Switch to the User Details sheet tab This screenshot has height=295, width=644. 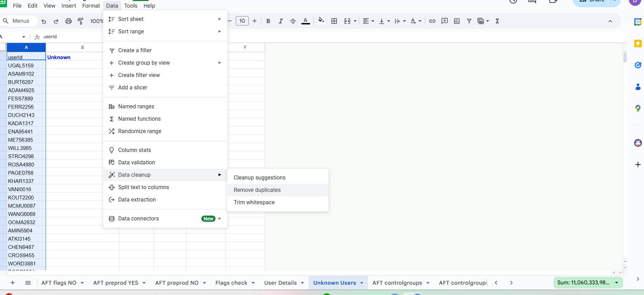pyautogui.click(x=280, y=283)
